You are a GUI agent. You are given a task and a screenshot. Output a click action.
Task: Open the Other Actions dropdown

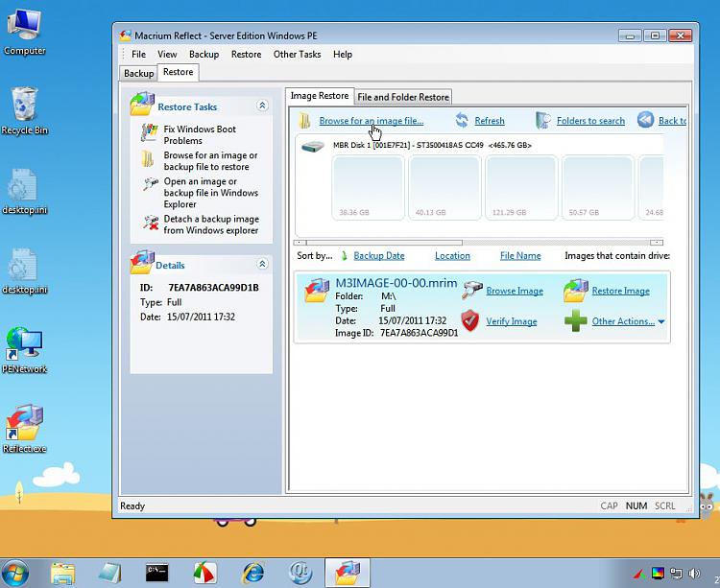(628, 321)
